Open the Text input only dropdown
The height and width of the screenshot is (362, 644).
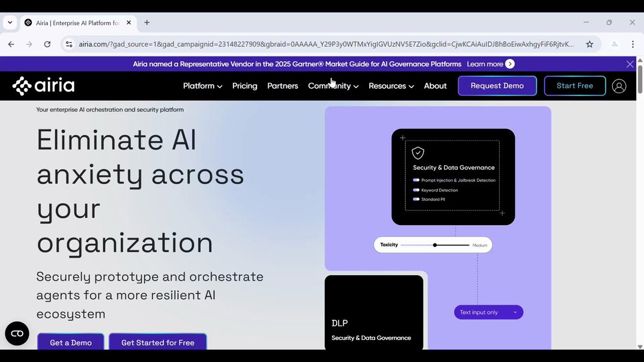488,312
